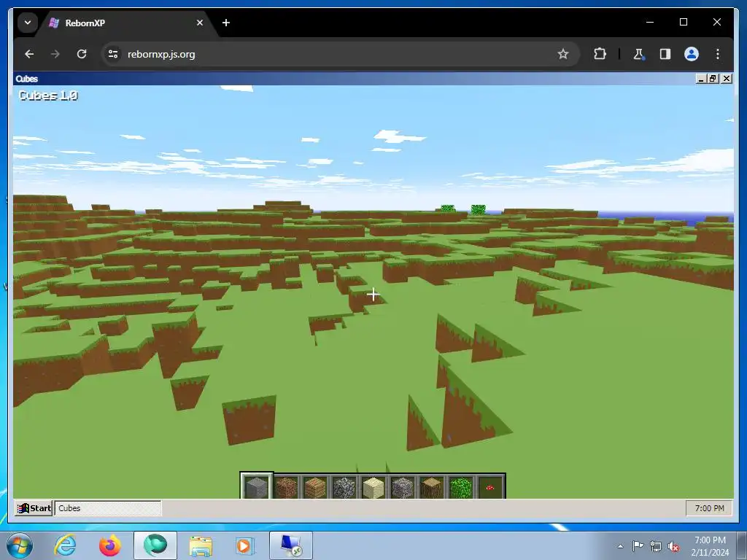Select the cobblestone block in the hotbar
The image size is (747, 560).
pos(344,487)
